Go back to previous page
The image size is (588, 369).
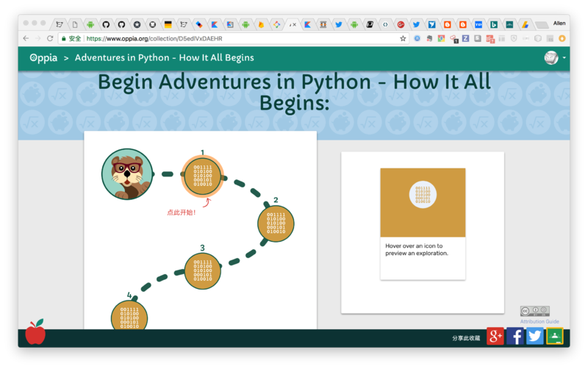pos(26,38)
